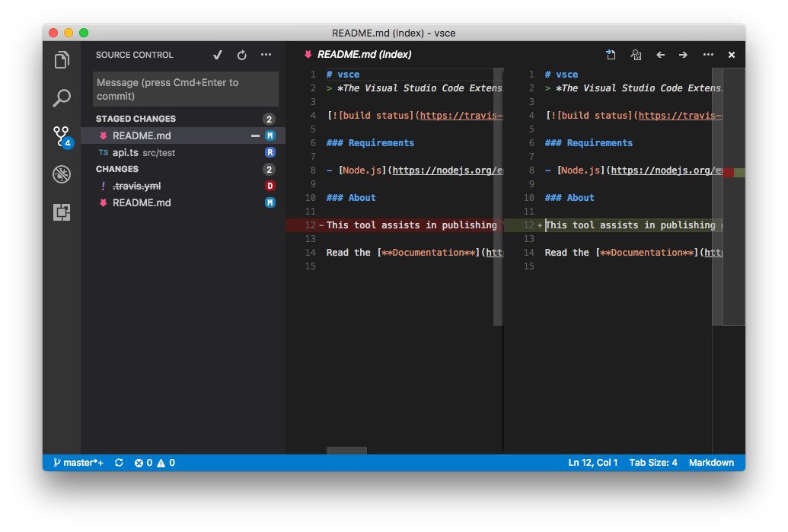Click the M badge of README.md under CHANGES
Image resolution: width=788 pixels, height=532 pixels.
click(x=270, y=202)
